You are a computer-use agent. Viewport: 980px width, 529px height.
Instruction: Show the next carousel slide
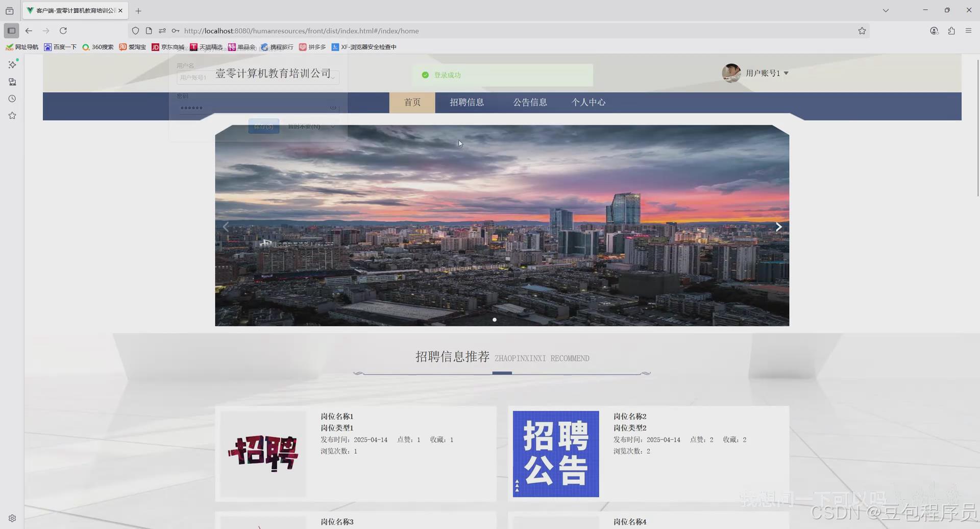pos(778,227)
